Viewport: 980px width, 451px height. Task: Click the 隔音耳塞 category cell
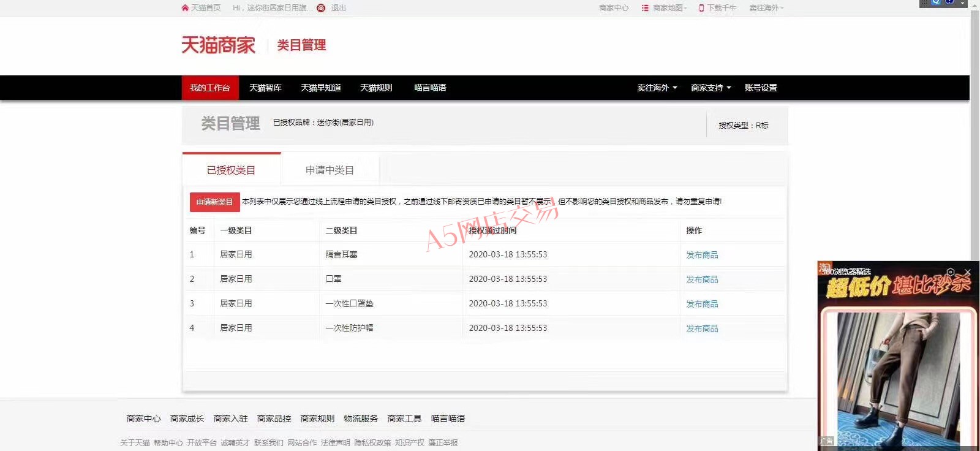[341, 254]
